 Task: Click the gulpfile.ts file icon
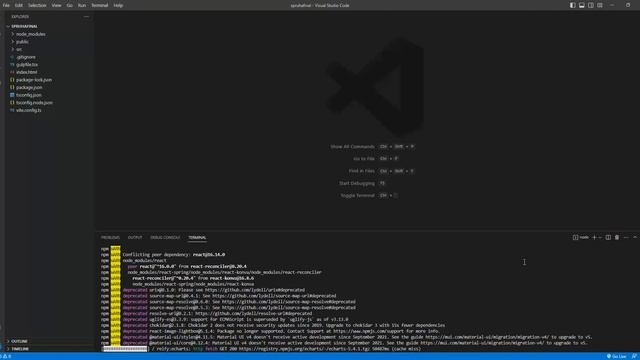[12, 64]
